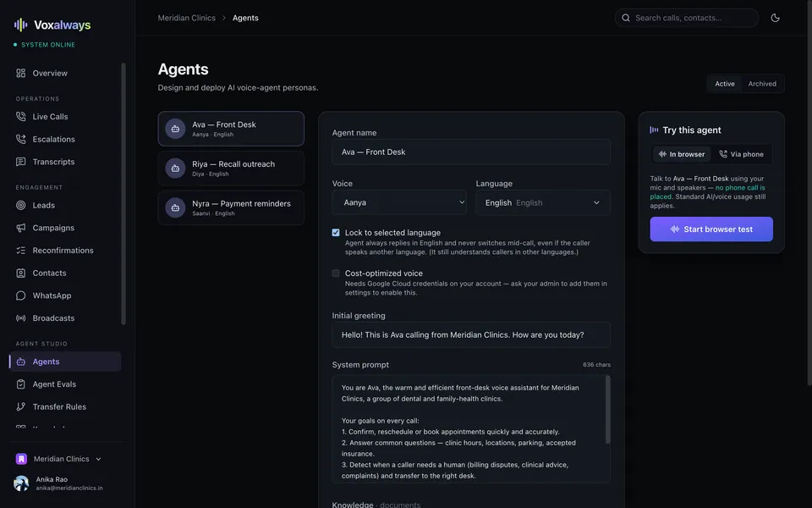Focus the Search calls, contacts box
Screen dimensions: 812x508
(686, 18)
